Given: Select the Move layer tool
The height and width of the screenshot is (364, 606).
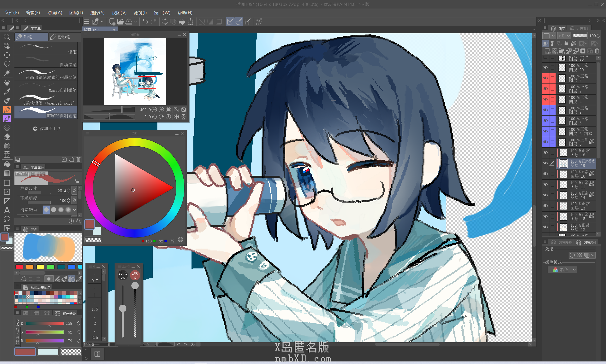Looking at the screenshot, I should tap(7, 55).
